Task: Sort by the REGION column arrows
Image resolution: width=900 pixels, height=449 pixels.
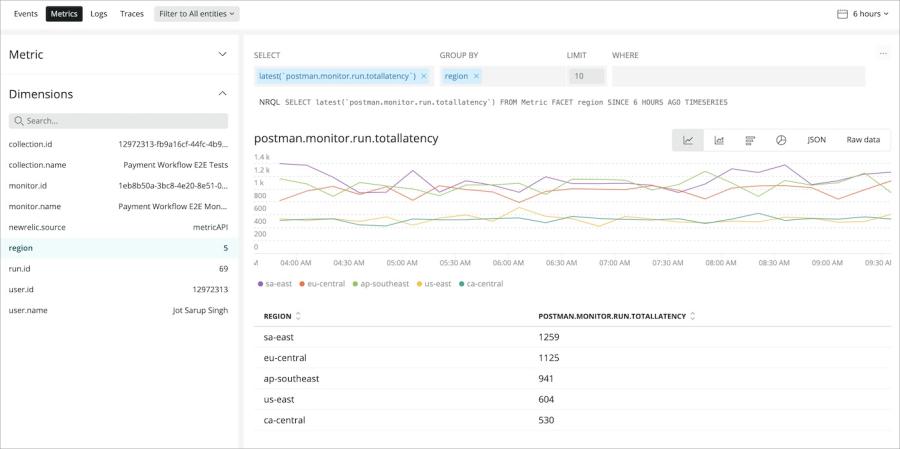Action: pos(298,316)
